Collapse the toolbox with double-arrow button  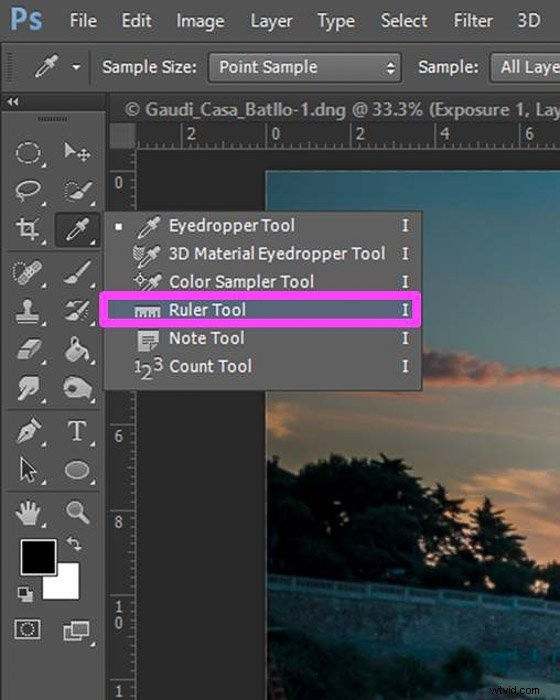pyautogui.click(x=13, y=102)
